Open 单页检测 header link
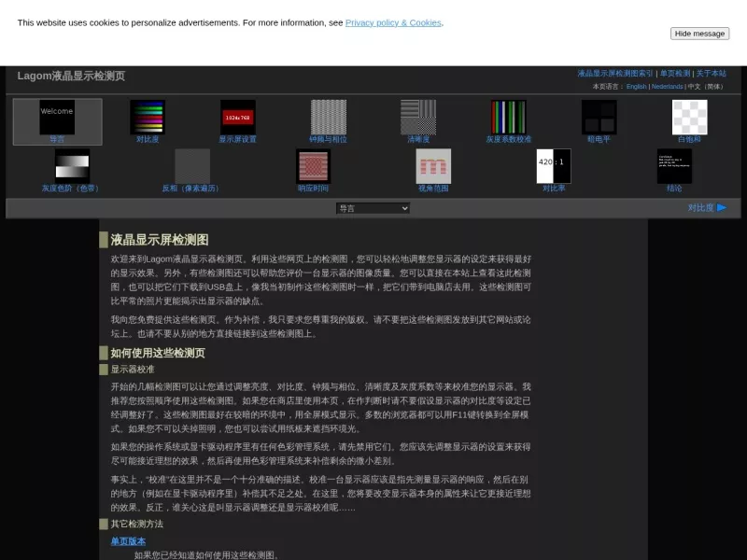This screenshot has width=747, height=560. tap(674, 74)
